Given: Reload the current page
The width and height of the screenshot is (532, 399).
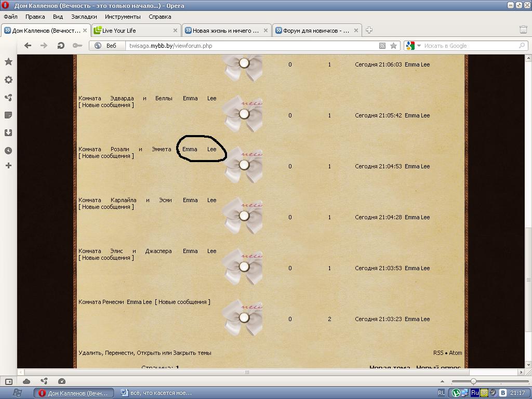Looking at the screenshot, I should 61,46.
